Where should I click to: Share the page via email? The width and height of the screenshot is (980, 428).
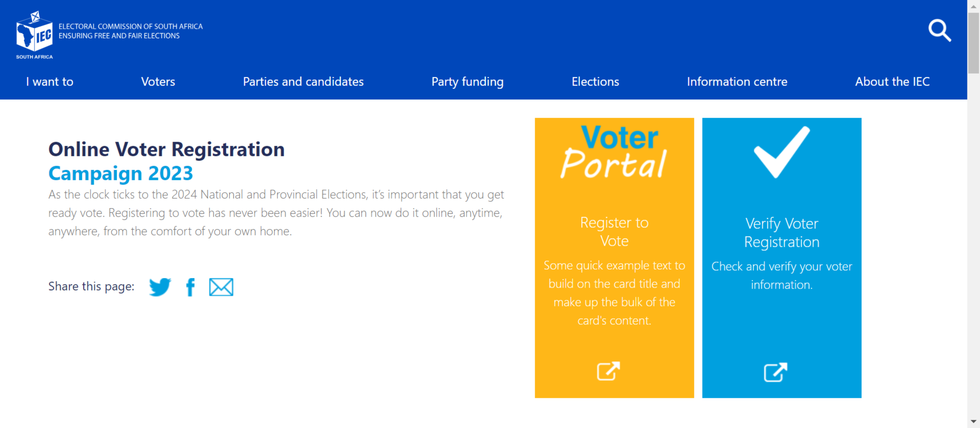point(221,286)
